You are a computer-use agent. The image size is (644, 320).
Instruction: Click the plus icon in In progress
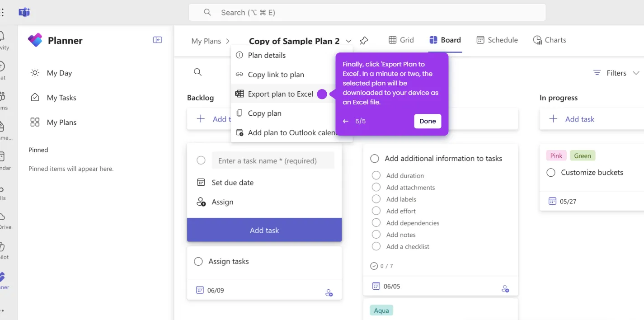tap(553, 119)
